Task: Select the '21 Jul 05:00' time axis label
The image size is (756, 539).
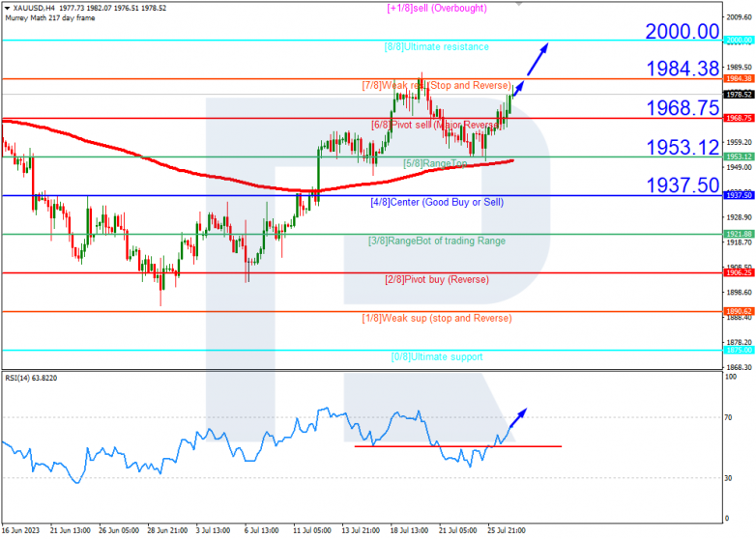Action: 459,530
